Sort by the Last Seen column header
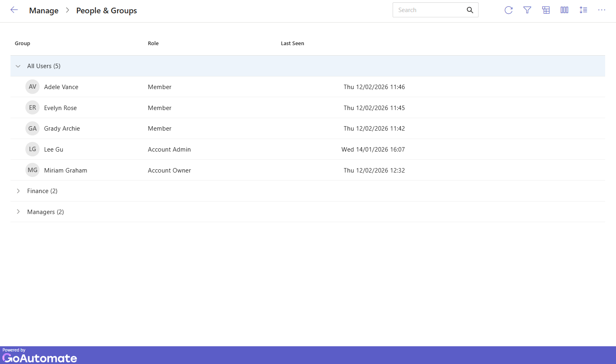The height and width of the screenshot is (364, 616). (292, 44)
